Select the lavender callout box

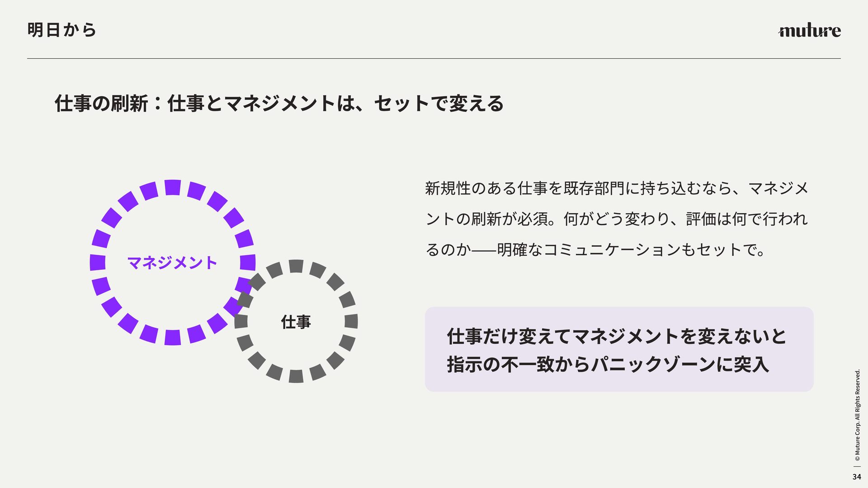(x=619, y=349)
